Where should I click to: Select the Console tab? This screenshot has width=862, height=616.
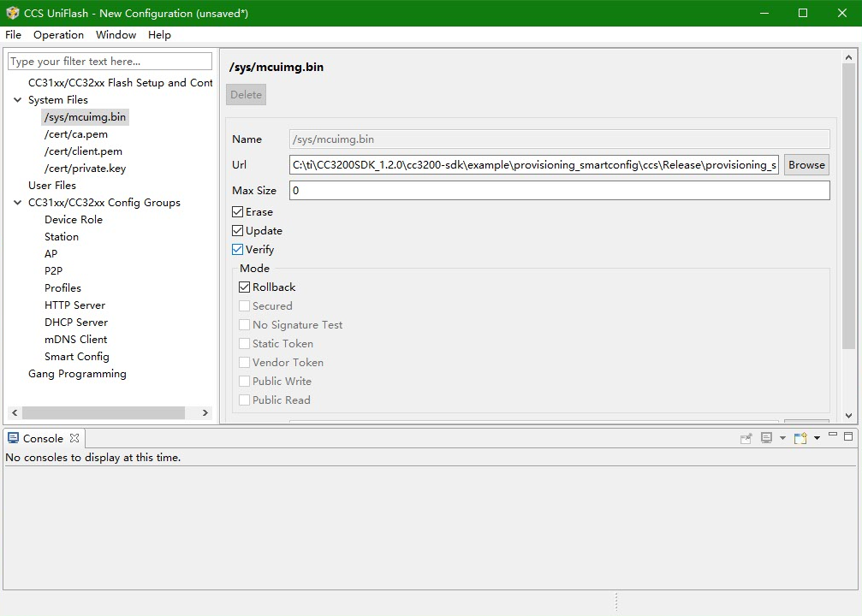43,438
